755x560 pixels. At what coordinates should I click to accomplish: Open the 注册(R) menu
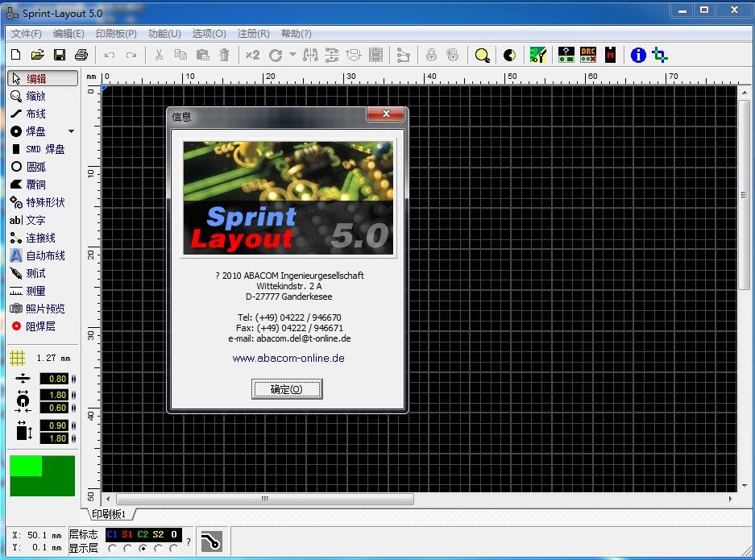click(253, 34)
